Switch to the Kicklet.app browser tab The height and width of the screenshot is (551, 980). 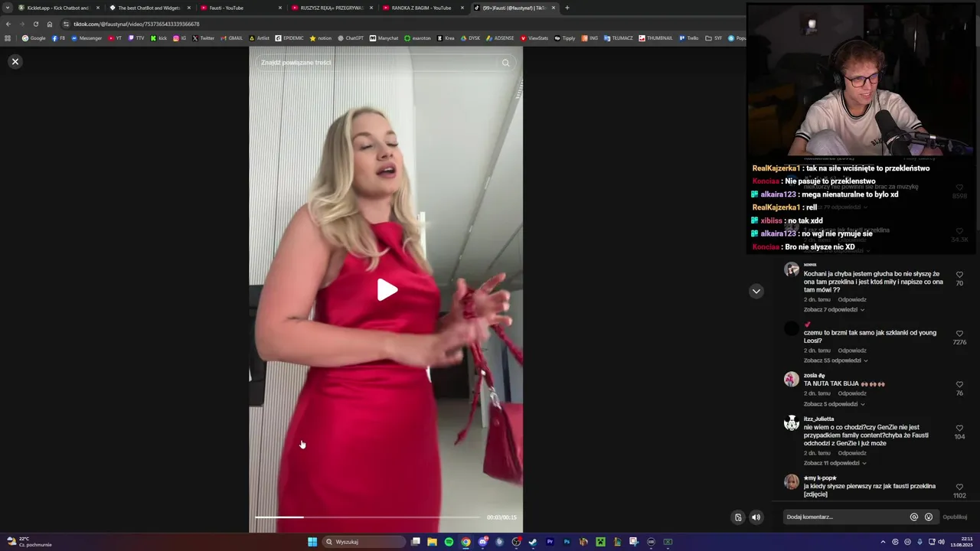(57, 8)
